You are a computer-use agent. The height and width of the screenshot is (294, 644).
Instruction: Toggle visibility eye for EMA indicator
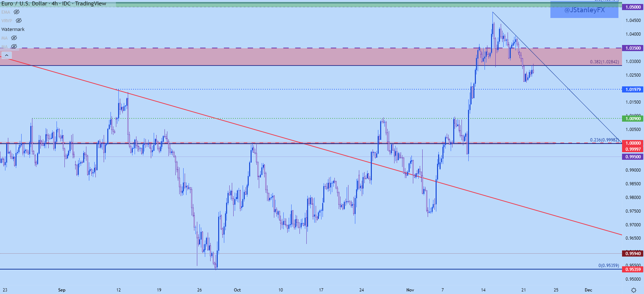(17, 12)
